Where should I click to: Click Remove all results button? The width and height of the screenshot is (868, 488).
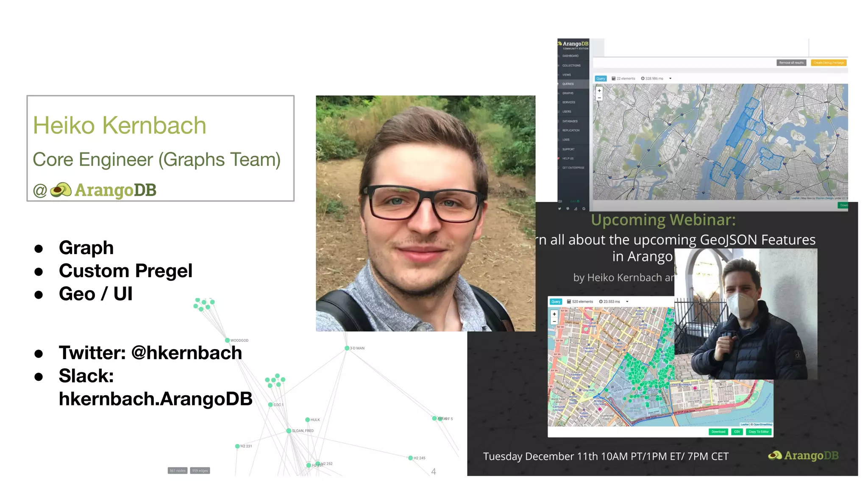click(791, 63)
